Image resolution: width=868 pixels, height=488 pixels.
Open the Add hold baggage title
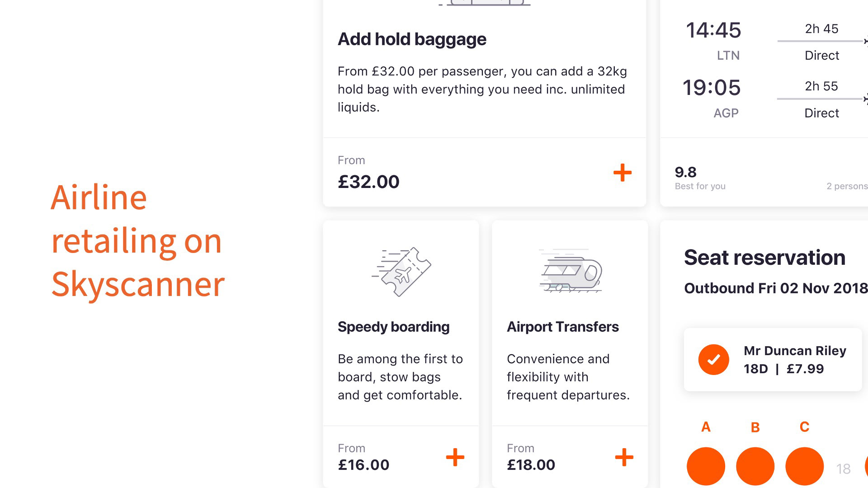[412, 39]
